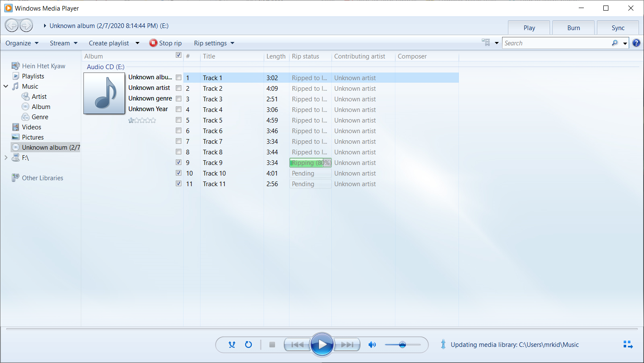Click the red Stop rip icon
The image size is (644, 363).
tap(153, 43)
